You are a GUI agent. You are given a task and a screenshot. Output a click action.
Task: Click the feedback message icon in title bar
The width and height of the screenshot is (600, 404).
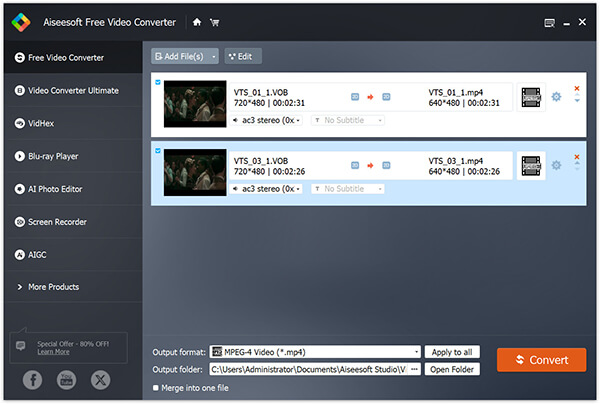click(x=549, y=23)
